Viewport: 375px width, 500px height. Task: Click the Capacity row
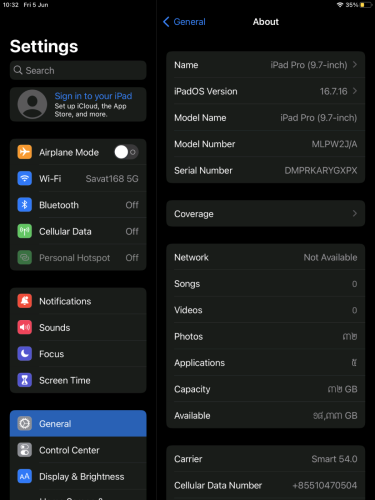tap(266, 389)
